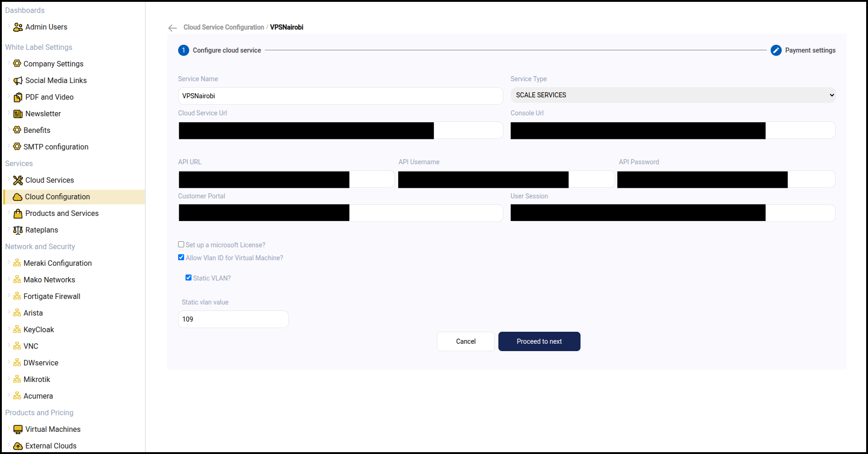Screen dimensions: 868x454
Task: Click the Acumera network icon
Action: coord(17,396)
